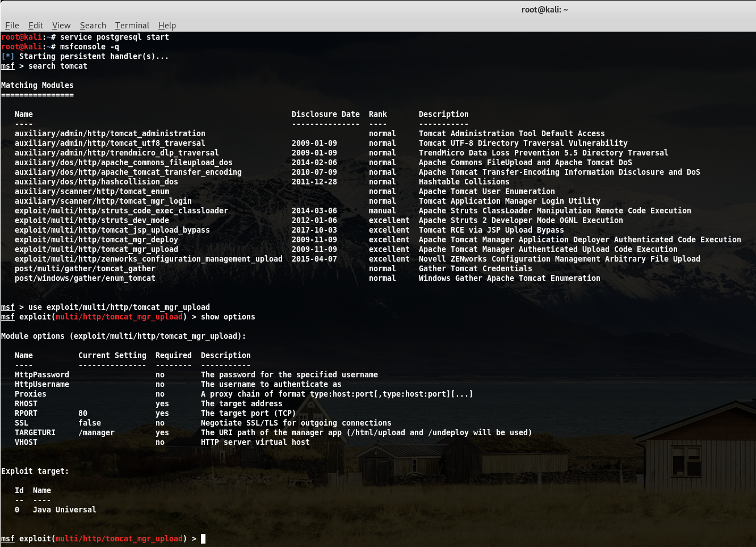
Task: Click the "Module options" heading line
Action: point(124,336)
